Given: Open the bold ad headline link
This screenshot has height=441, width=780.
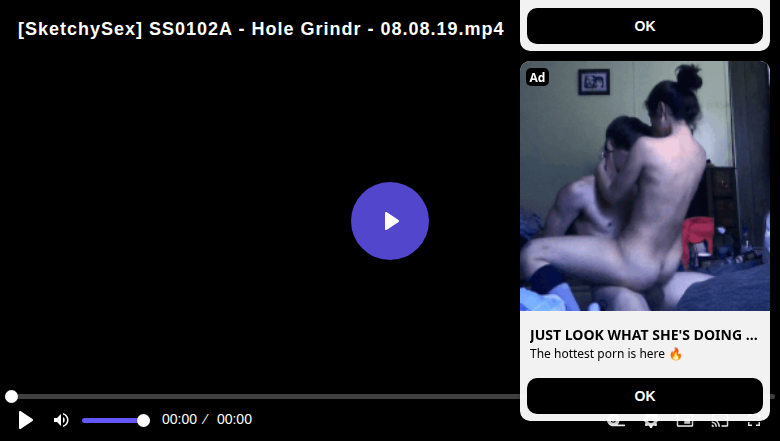Looking at the screenshot, I should tap(643, 335).
